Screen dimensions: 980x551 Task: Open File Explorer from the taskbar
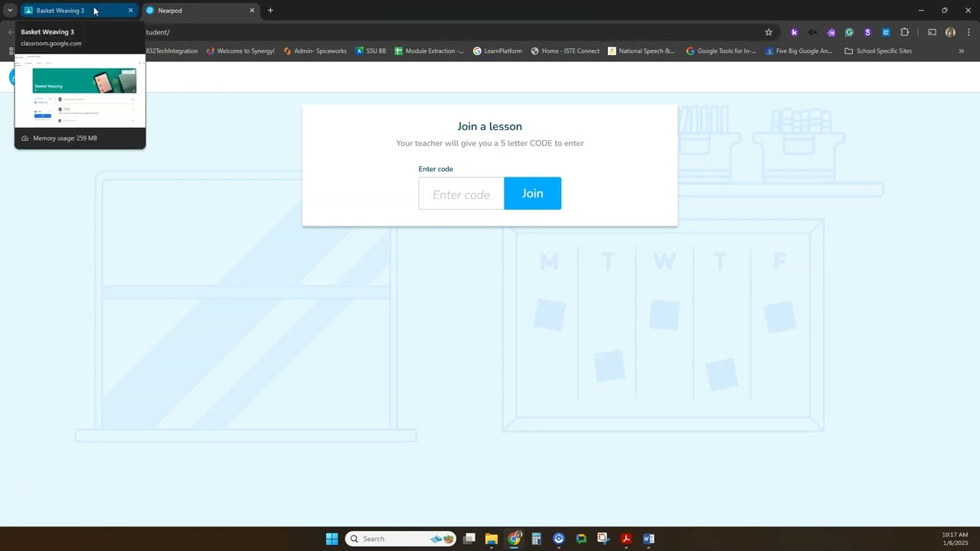[x=492, y=539]
